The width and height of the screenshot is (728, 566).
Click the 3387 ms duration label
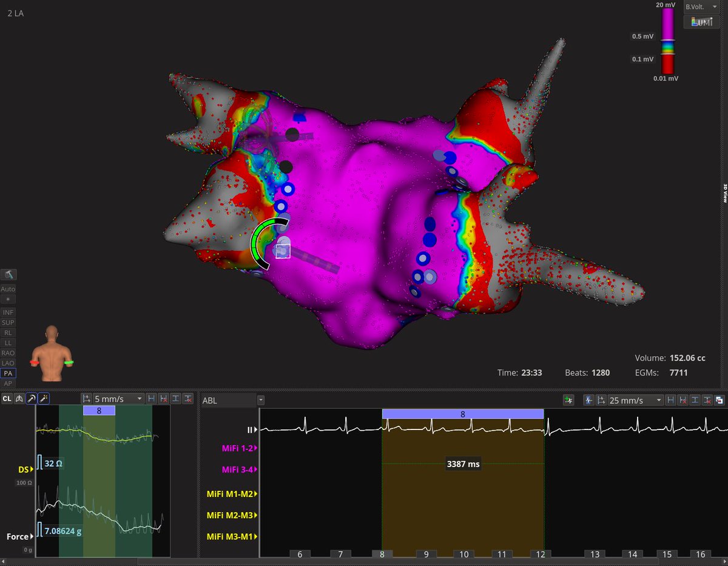coord(463,464)
